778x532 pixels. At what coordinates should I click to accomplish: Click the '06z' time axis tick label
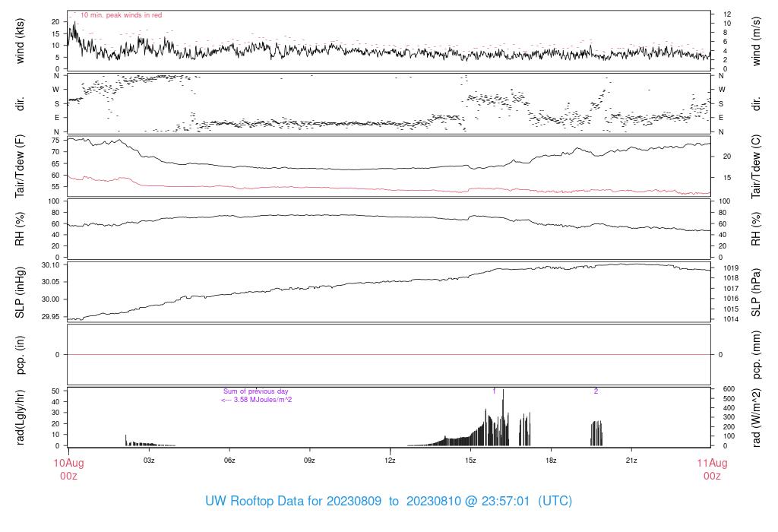pyautogui.click(x=229, y=461)
